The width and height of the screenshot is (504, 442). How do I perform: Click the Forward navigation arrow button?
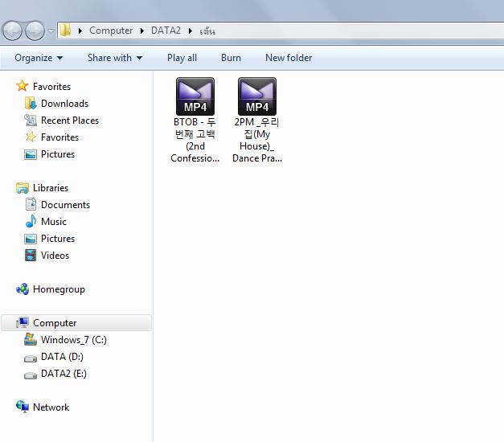coord(35,31)
